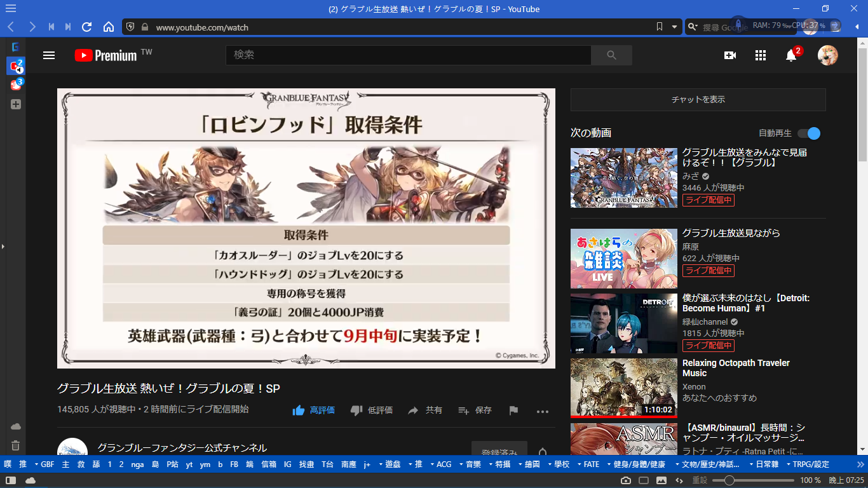
Task: Click the rewind history button
Action: [x=51, y=27]
